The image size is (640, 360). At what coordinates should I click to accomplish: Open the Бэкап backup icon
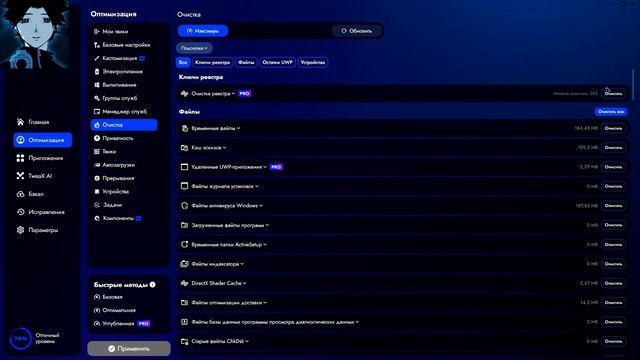pyautogui.click(x=20, y=194)
